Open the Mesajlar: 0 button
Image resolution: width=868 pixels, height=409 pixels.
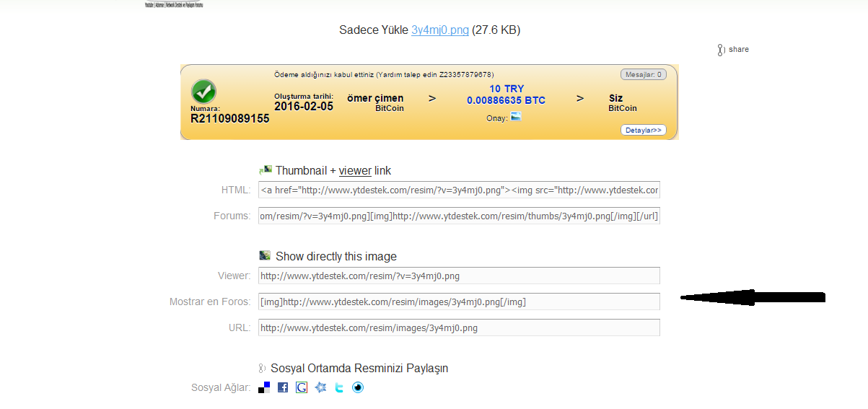point(643,74)
